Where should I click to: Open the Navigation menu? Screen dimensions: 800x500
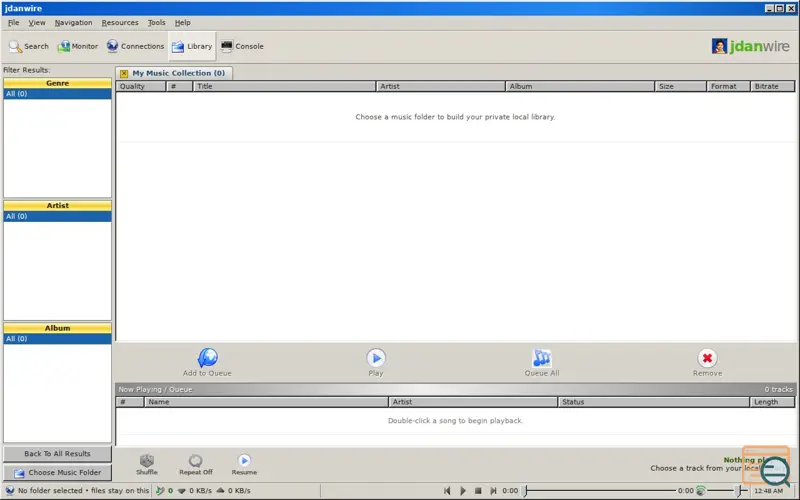point(73,22)
